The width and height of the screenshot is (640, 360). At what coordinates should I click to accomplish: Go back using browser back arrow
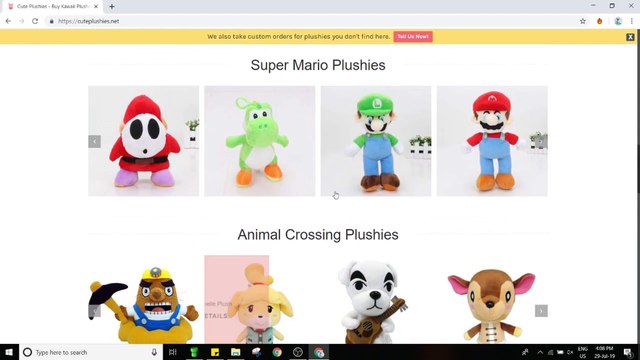[8, 21]
